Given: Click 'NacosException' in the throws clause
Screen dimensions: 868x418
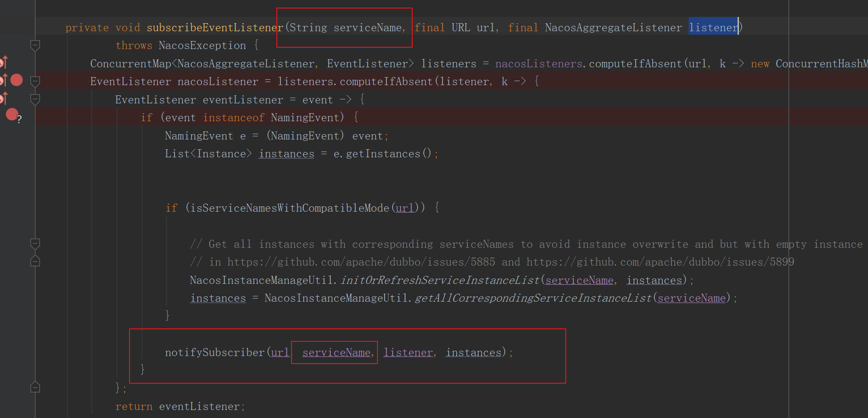Looking at the screenshot, I should point(202,45).
